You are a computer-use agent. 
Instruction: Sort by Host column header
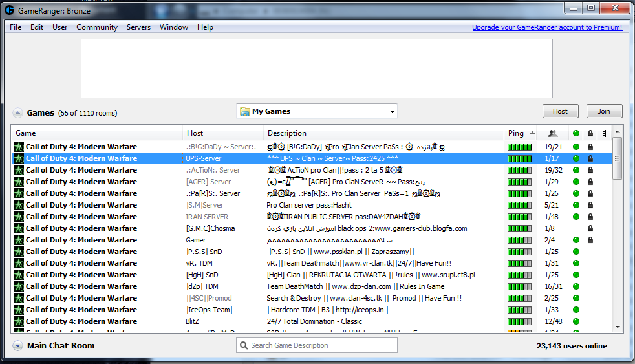(x=223, y=133)
